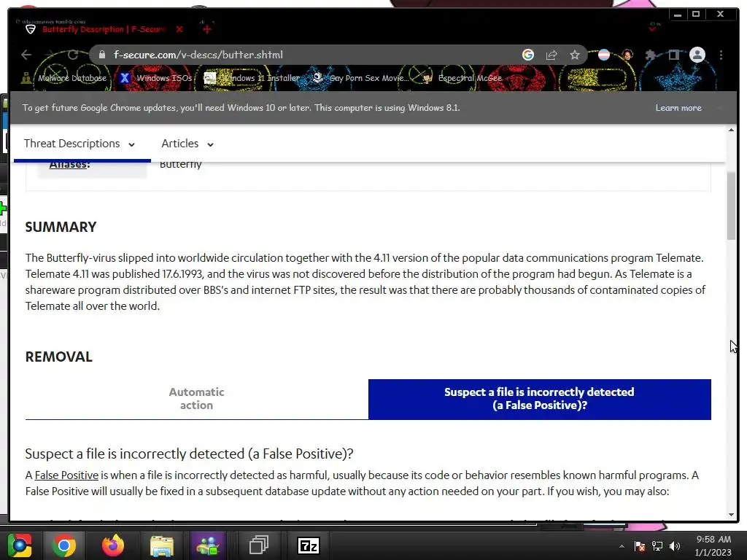
Task: Toggle the side panel icon
Action: click(673, 55)
